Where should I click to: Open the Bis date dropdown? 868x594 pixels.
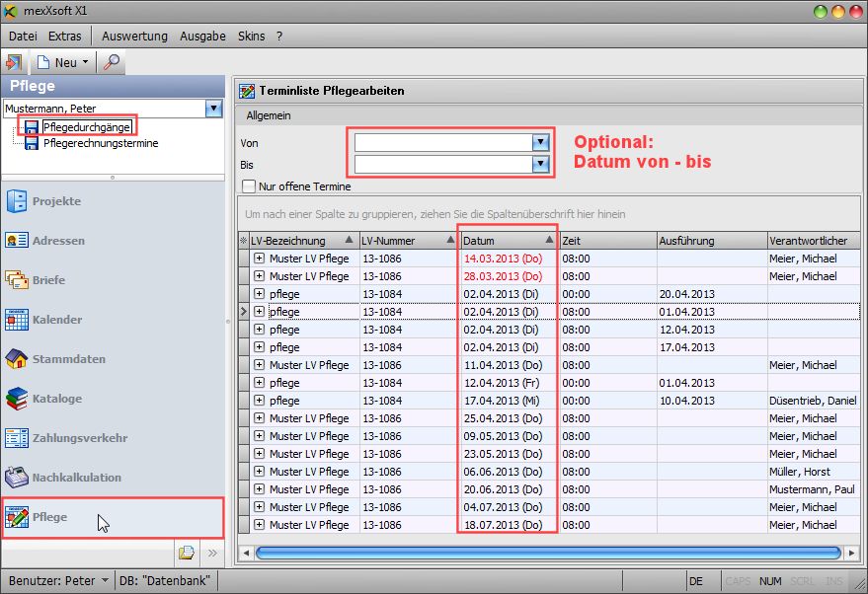(x=540, y=164)
